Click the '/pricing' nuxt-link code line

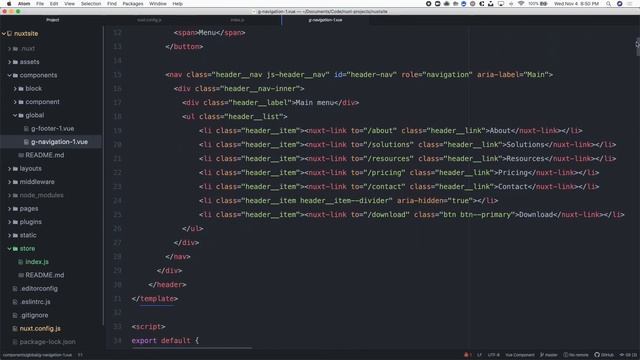point(399,173)
